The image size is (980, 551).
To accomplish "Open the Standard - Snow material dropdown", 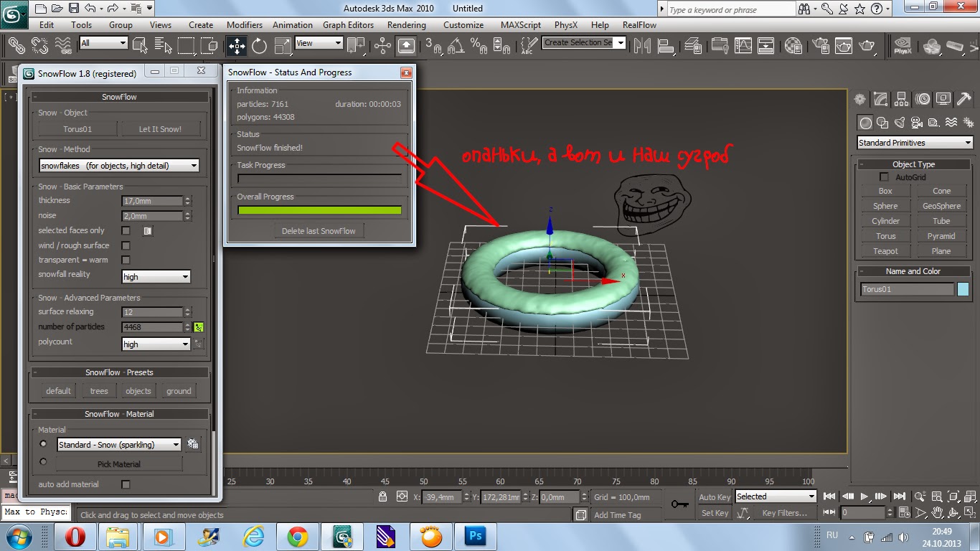I will [119, 445].
